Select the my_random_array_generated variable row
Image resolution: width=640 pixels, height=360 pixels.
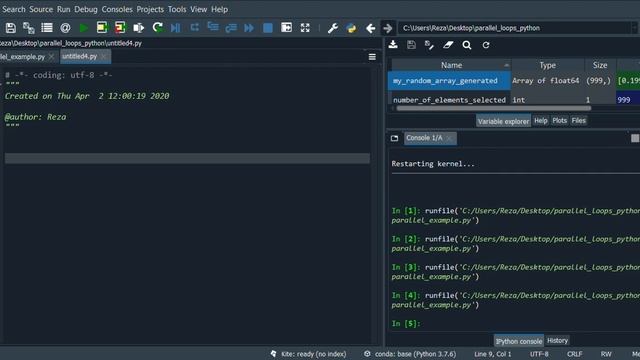[x=513, y=81]
